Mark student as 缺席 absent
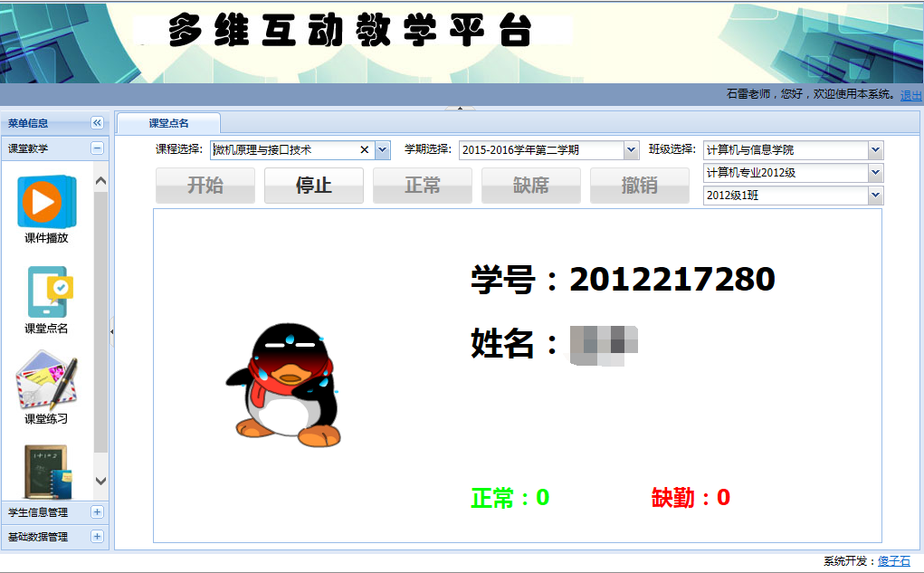Screen dimensions: 924x573 [x=531, y=185]
